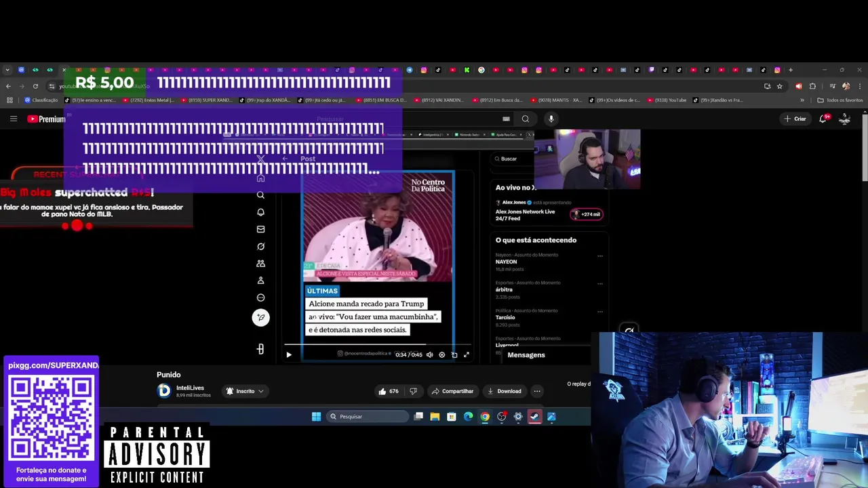Open Tarcísio trending topic
The image size is (868, 488).
coord(505,317)
